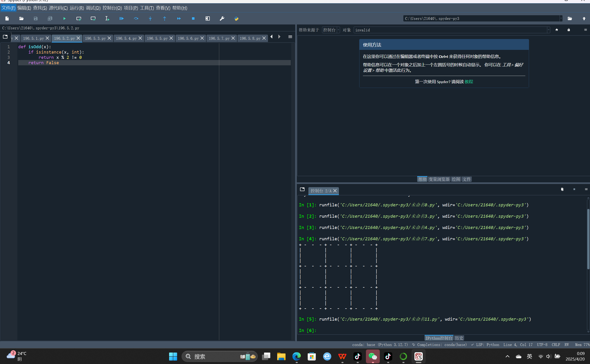Switch to the 变量浏览器 pane
590x364 pixels.
(x=439, y=179)
